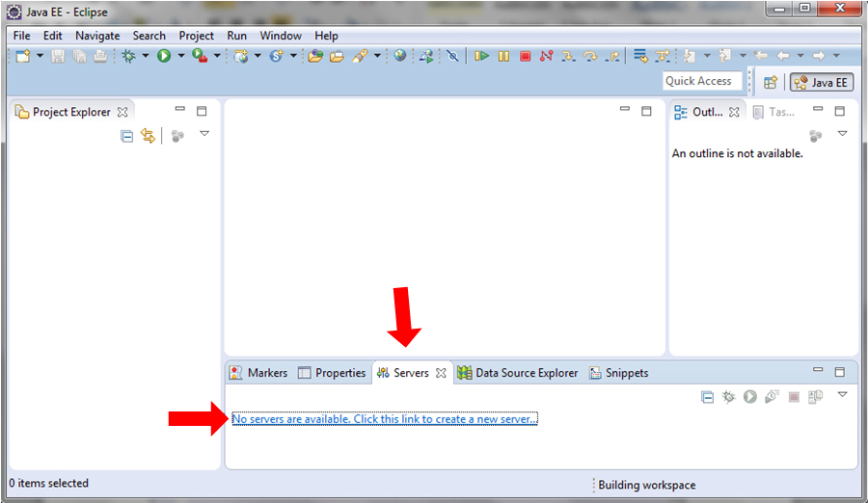868x503 pixels.
Task: Click the Open Type icon in toolbar
Action: click(x=315, y=56)
